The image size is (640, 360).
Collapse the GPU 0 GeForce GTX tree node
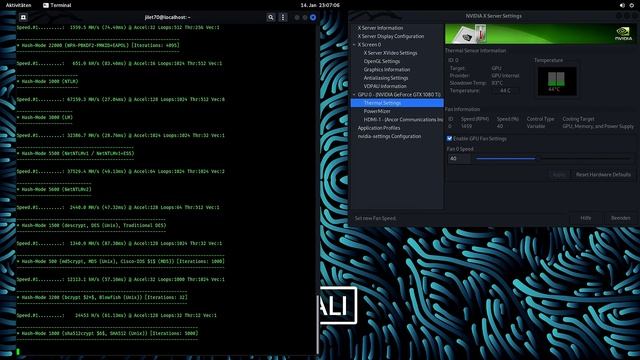pos(354,94)
